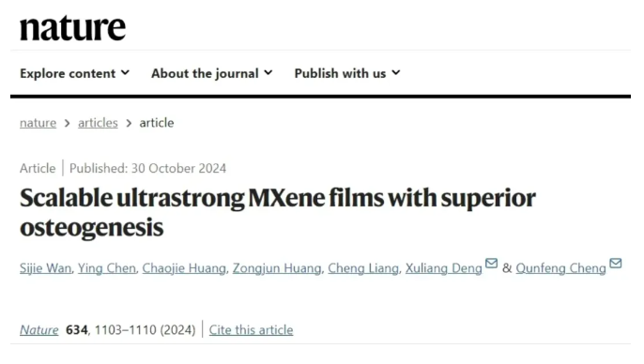Expand the Publish with us chevron
This screenshot has width=644, height=364.
[396, 73]
